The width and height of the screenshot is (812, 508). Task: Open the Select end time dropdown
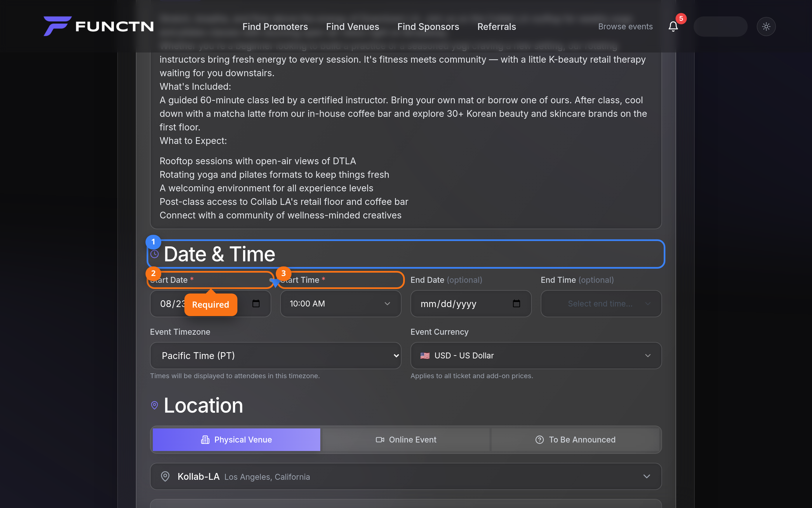601,304
